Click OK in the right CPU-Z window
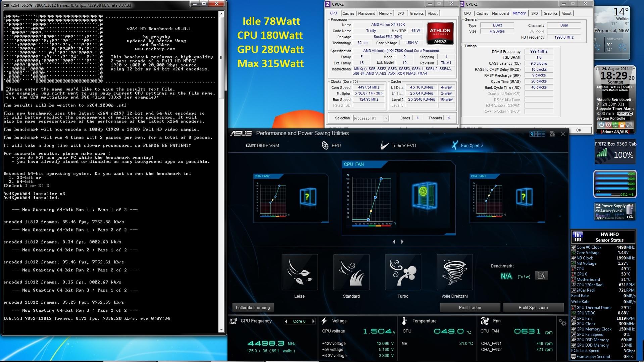The image size is (644, 362). (x=579, y=130)
